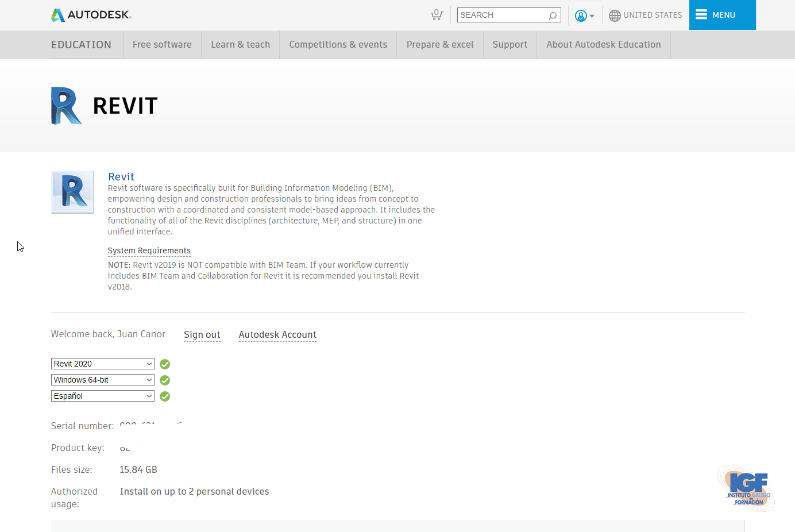Click the green checkmark beside Revit 2020
Image resolution: width=795 pixels, height=532 pixels.
[x=165, y=364]
